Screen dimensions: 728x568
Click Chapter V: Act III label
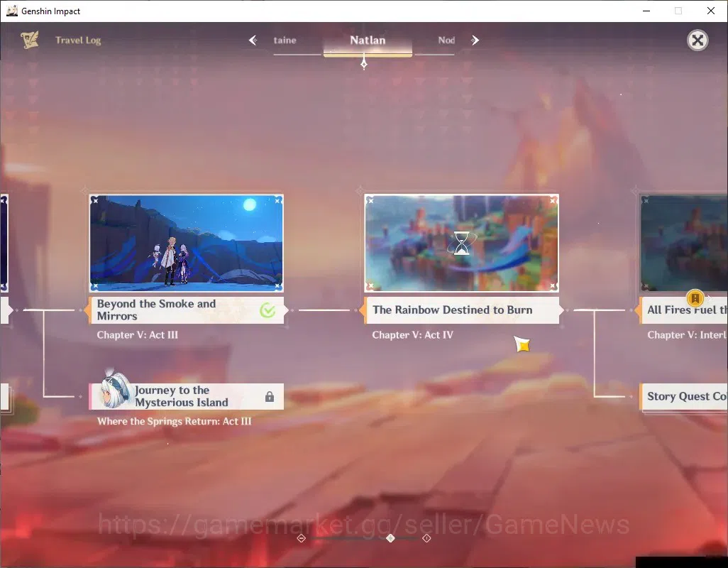[x=138, y=335]
